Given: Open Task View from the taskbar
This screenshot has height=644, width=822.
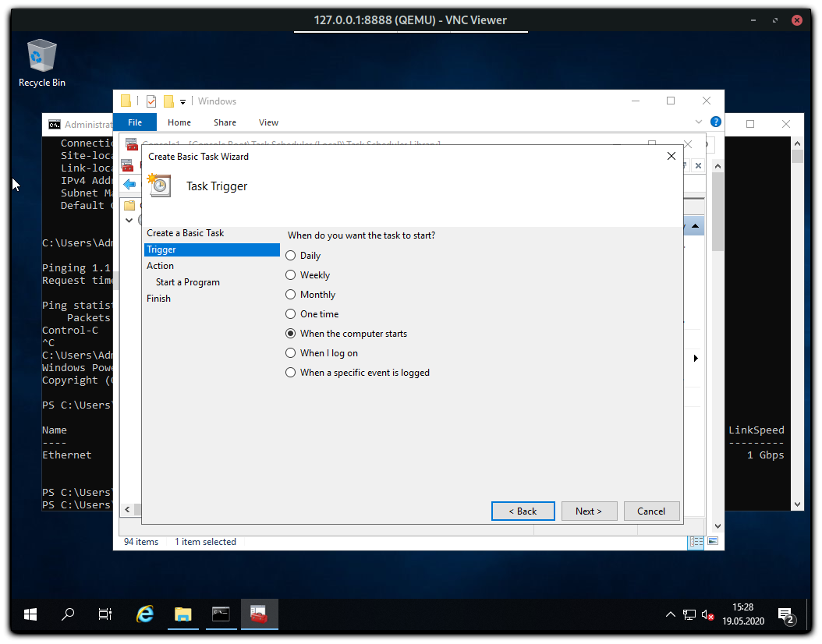Looking at the screenshot, I should [x=105, y=614].
